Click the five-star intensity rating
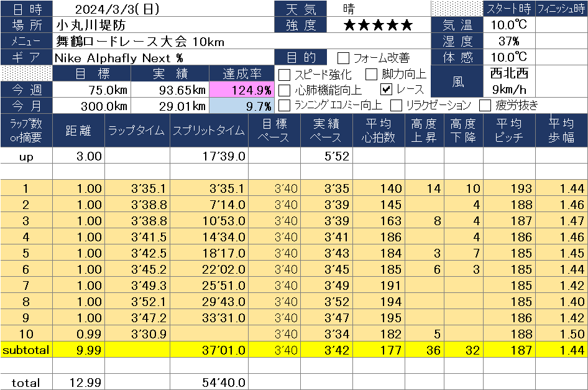This screenshot has height=390, width=588. (378, 26)
